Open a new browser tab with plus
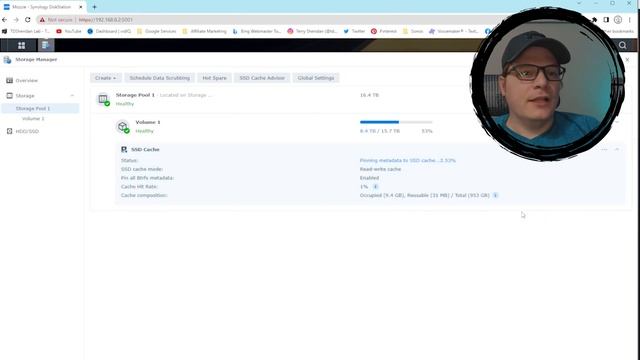Viewport: 640px width, 360px height. (x=94, y=7)
